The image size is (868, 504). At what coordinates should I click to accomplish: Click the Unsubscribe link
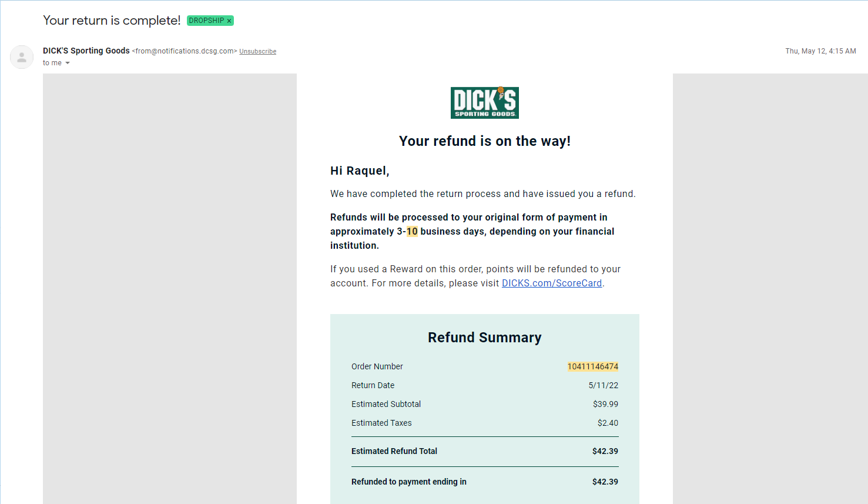[x=257, y=52]
